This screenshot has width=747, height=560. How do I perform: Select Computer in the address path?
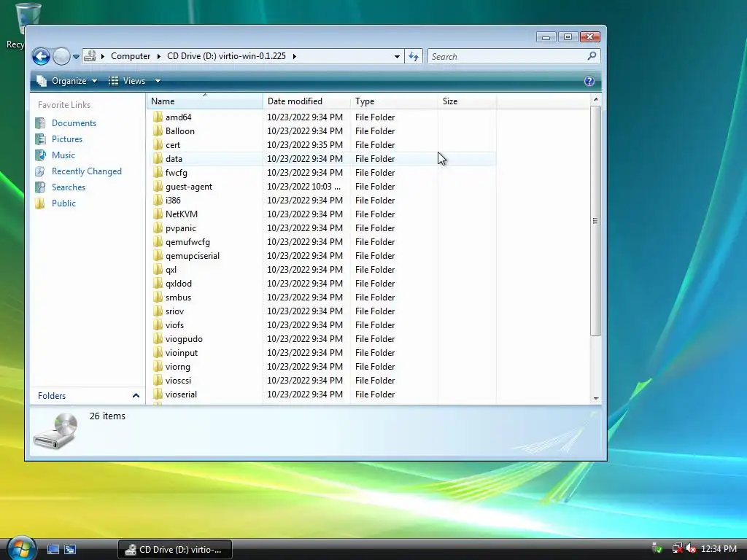131,56
